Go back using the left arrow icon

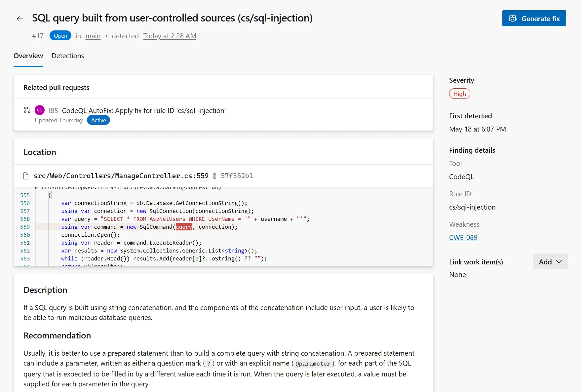(x=20, y=19)
